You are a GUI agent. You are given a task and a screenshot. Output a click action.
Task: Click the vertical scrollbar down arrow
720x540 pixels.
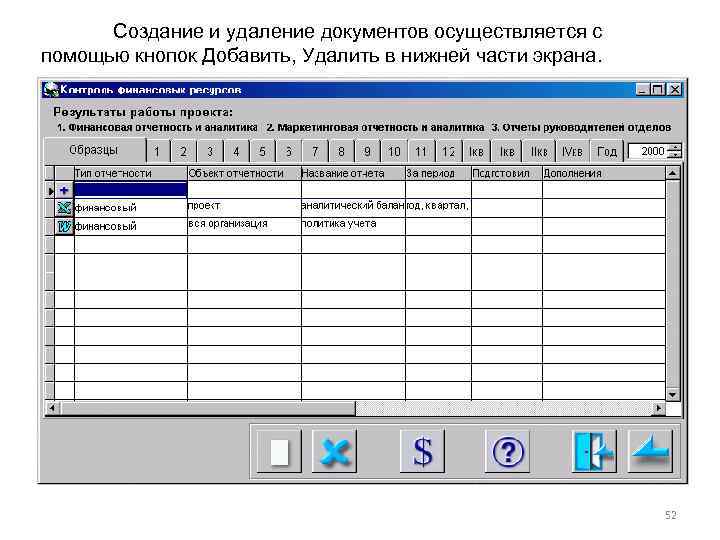point(673,394)
